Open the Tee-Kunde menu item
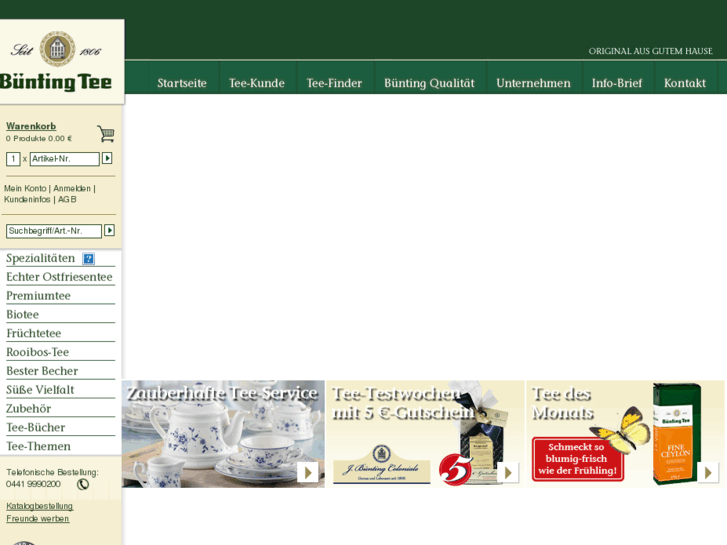The width and height of the screenshot is (727, 545). (257, 83)
